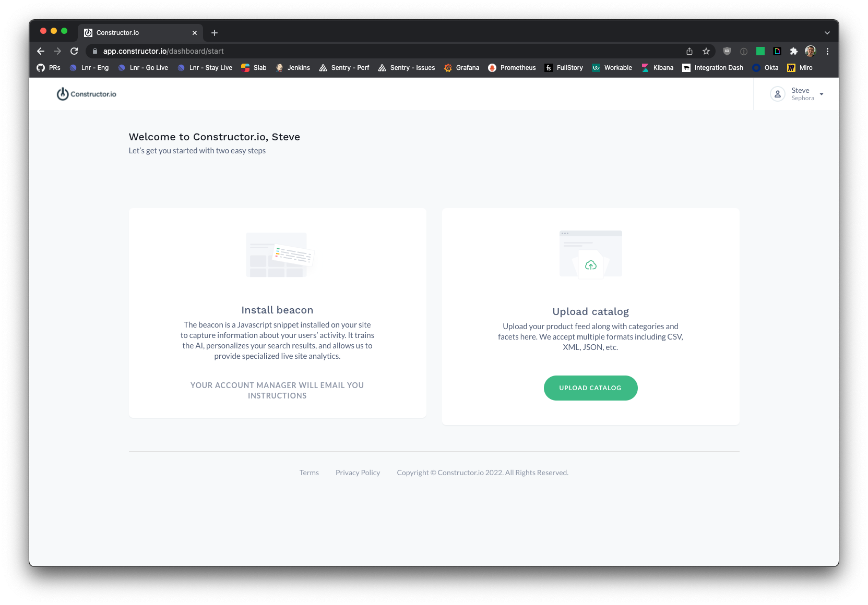Open the Grafana bookmark
Image resolution: width=868 pixels, height=605 pixels.
point(461,68)
